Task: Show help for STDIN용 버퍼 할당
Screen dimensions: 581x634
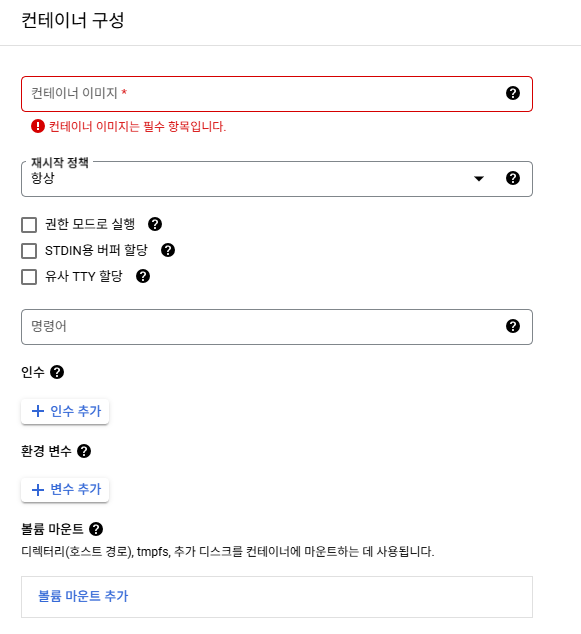Action: (168, 250)
